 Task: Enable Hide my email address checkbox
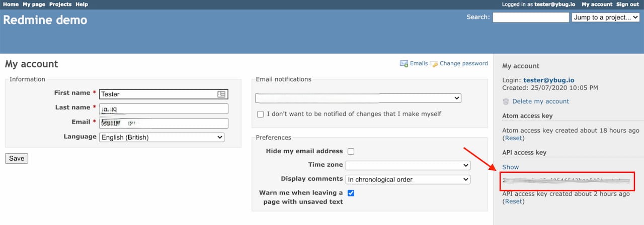tap(351, 151)
